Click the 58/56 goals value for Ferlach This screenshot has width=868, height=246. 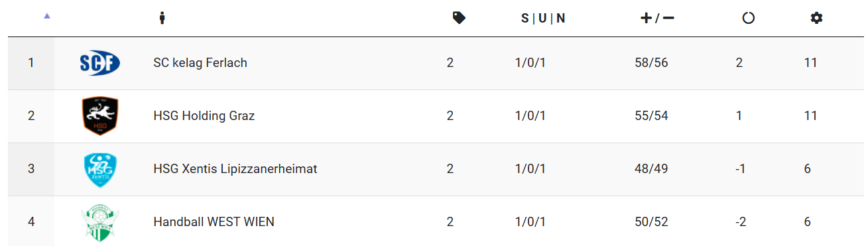(651, 63)
